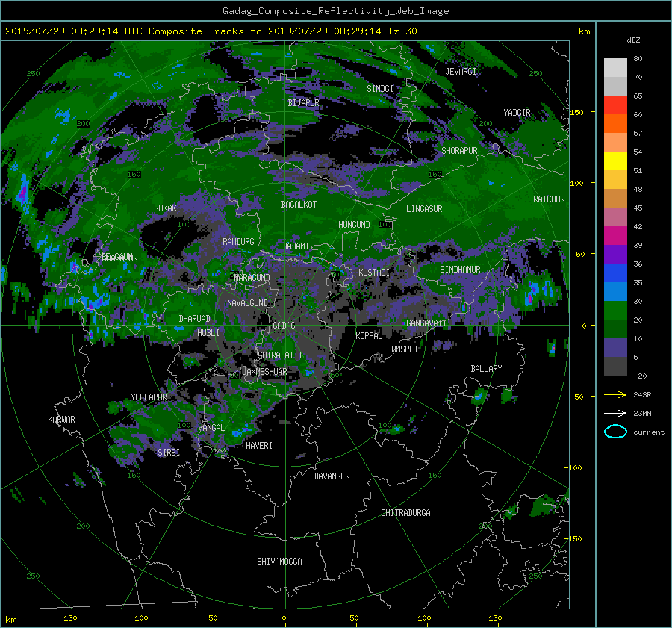Click the '24SR' legend label text
This screenshot has width=672, height=628.
tap(642, 395)
